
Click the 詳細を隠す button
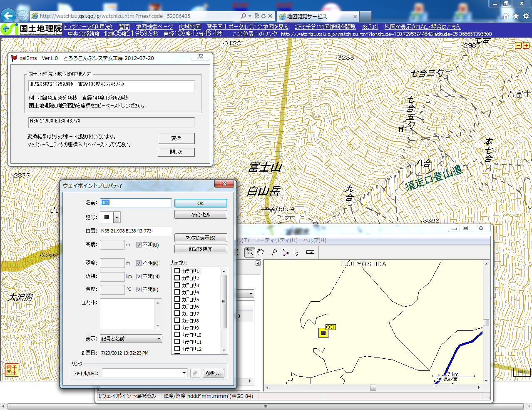click(201, 249)
